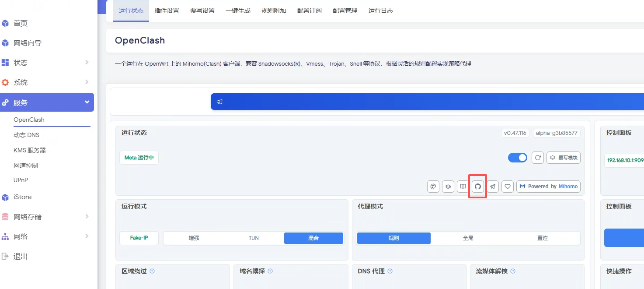The width and height of the screenshot is (644, 289).
Task: Open 网络向导 in the sidebar
Action: [28, 43]
